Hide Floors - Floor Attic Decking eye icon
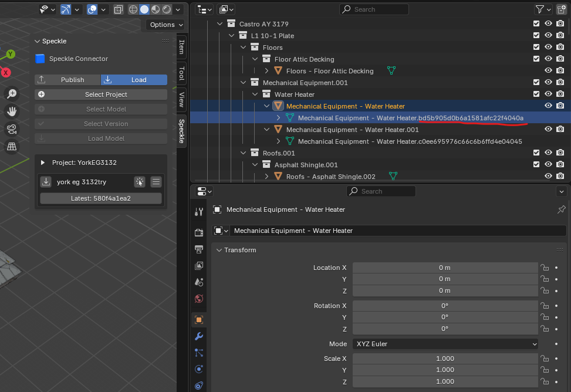Viewport: 571px width, 392px height. pyautogui.click(x=548, y=70)
